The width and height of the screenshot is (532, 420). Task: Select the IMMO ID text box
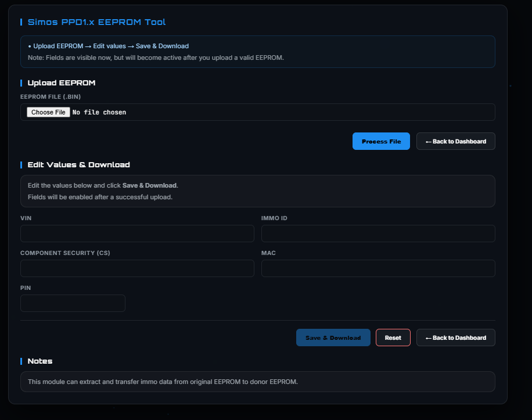(x=378, y=234)
